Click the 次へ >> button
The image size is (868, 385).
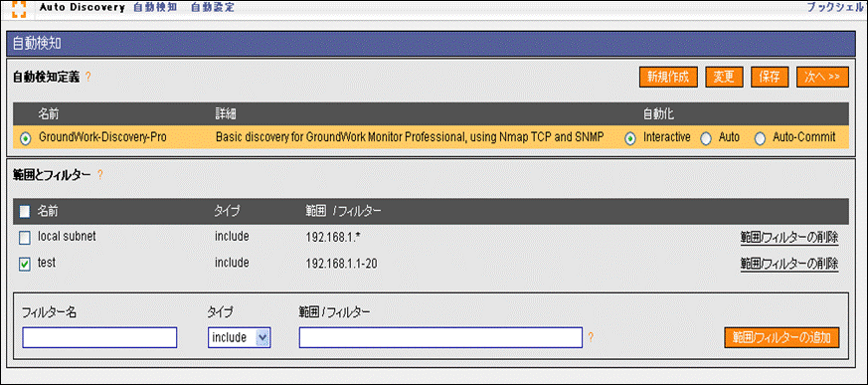(822, 77)
